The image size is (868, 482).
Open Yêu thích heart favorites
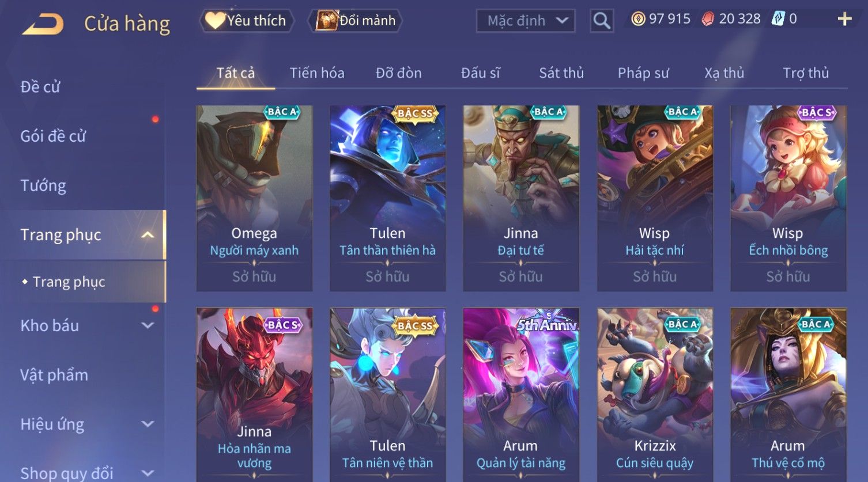(247, 21)
